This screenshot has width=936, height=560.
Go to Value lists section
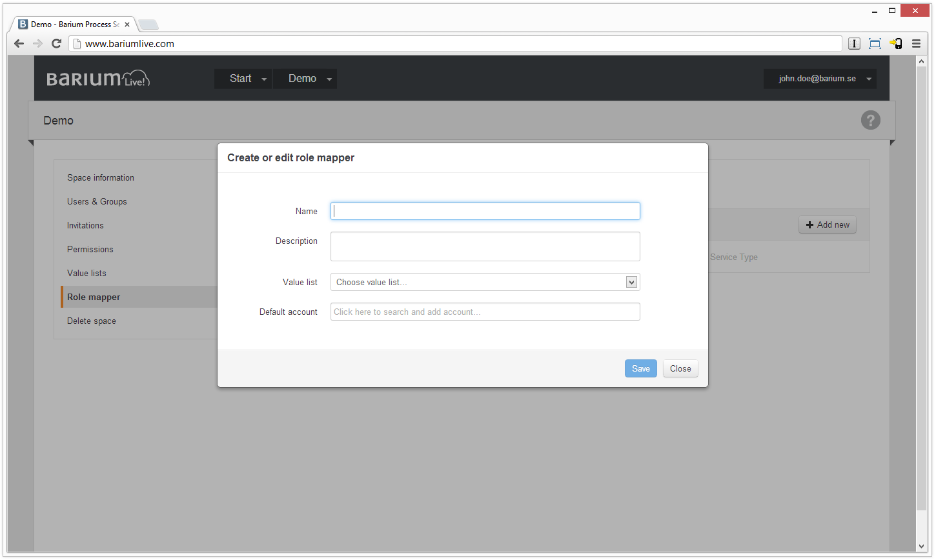pos(86,274)
